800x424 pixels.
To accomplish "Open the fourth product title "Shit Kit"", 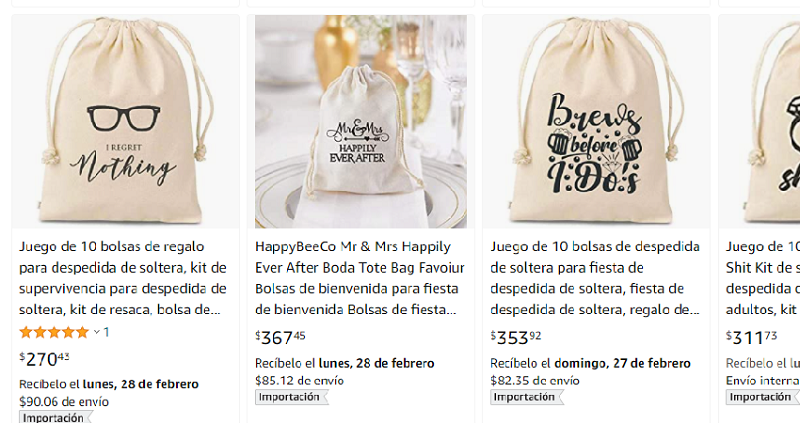I will pyautogui.click(x=763, y=278).
